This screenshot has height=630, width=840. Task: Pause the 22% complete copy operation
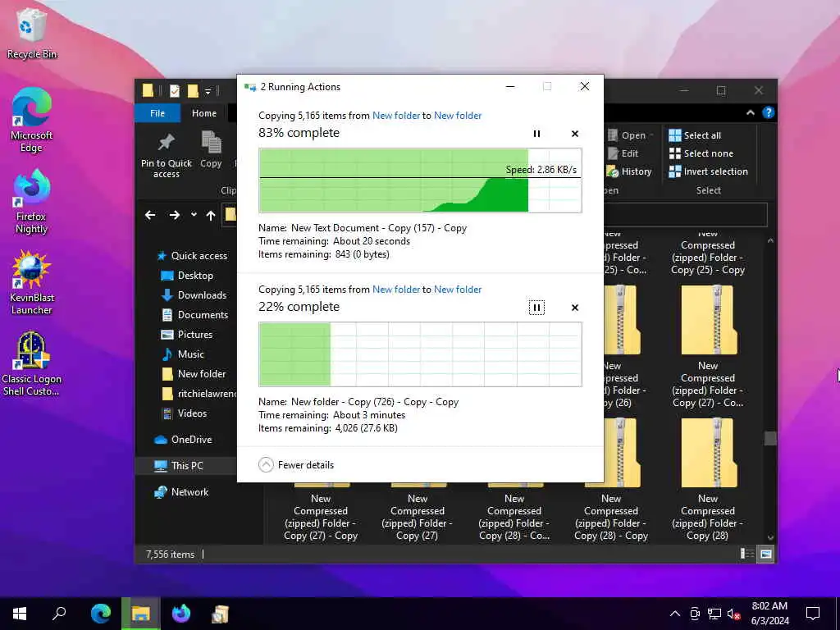[x=536, y=308]
